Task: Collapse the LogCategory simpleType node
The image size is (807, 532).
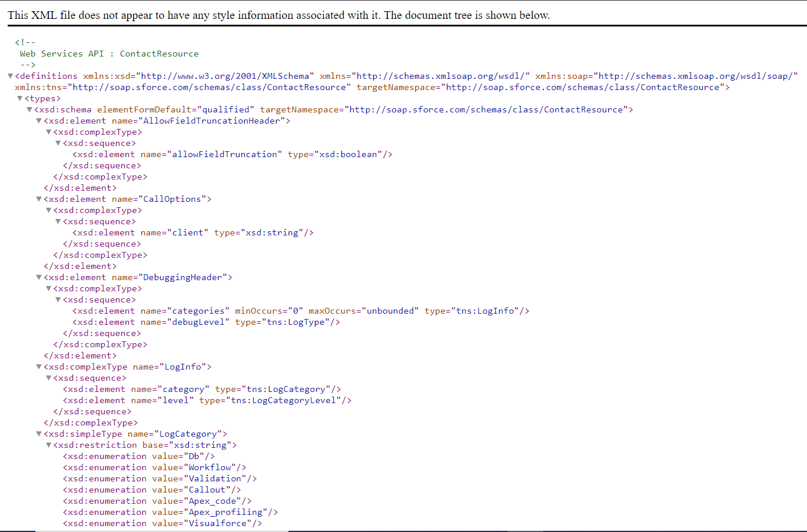Action: point(38,433)
